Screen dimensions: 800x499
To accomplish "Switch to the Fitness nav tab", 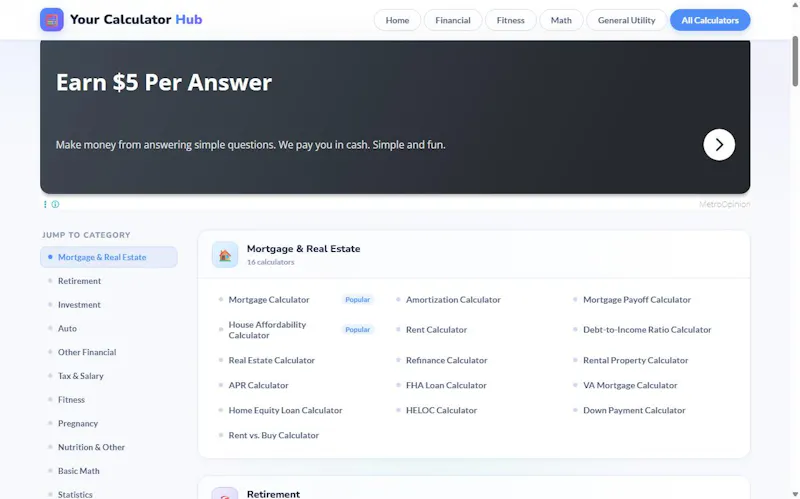I will point(510,20).
